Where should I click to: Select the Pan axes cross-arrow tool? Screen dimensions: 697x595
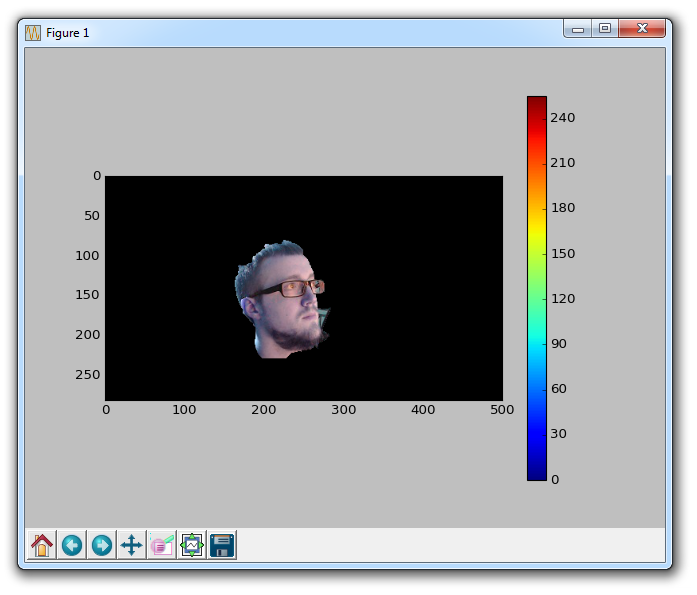tap(132, 545)
